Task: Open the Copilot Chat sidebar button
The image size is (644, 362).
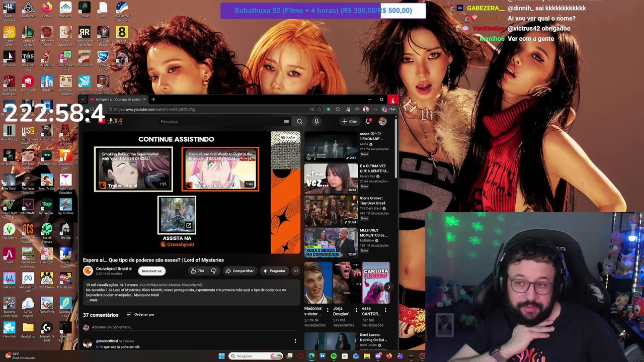Action: tap(389, 109)
